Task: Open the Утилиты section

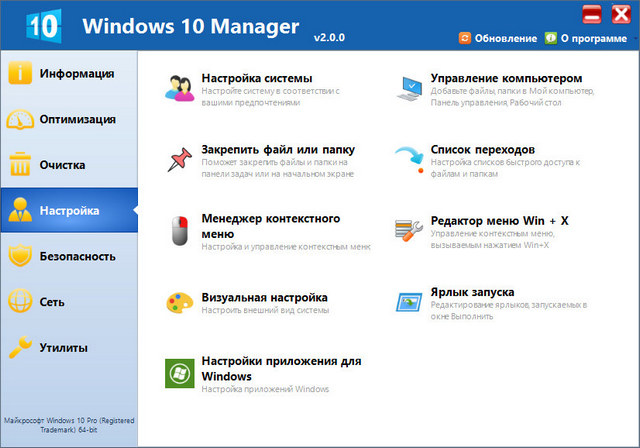Action: click(69, 348)
